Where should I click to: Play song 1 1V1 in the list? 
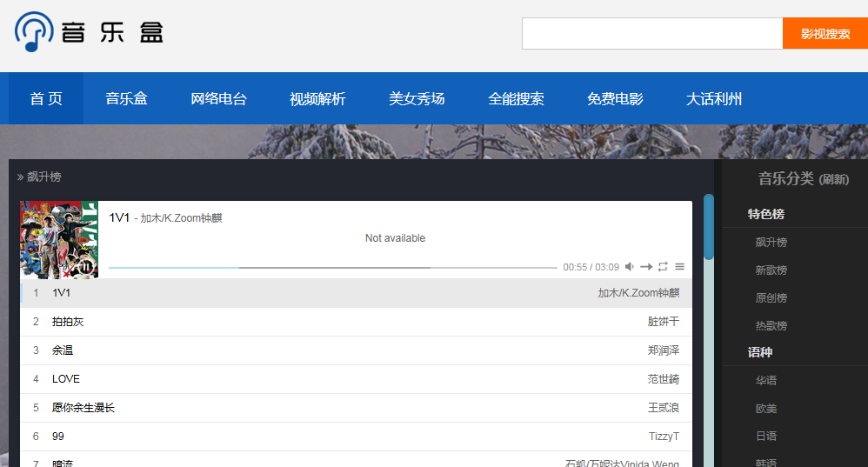click(356, 293)
